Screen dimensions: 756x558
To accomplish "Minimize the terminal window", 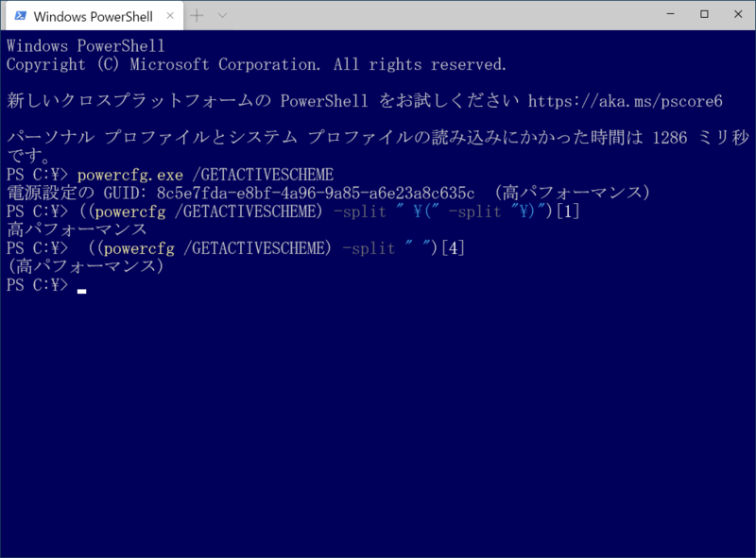I will pyautogui.click(x=670, y=14).
